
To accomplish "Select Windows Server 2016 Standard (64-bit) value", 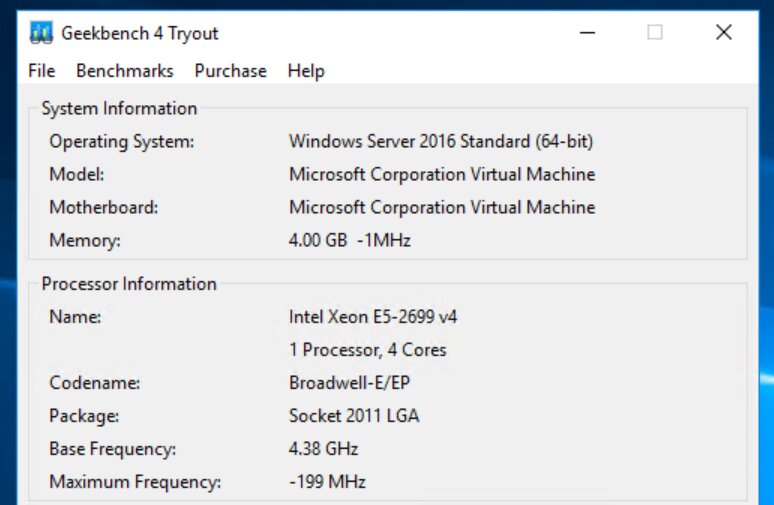I will point(441,142).
